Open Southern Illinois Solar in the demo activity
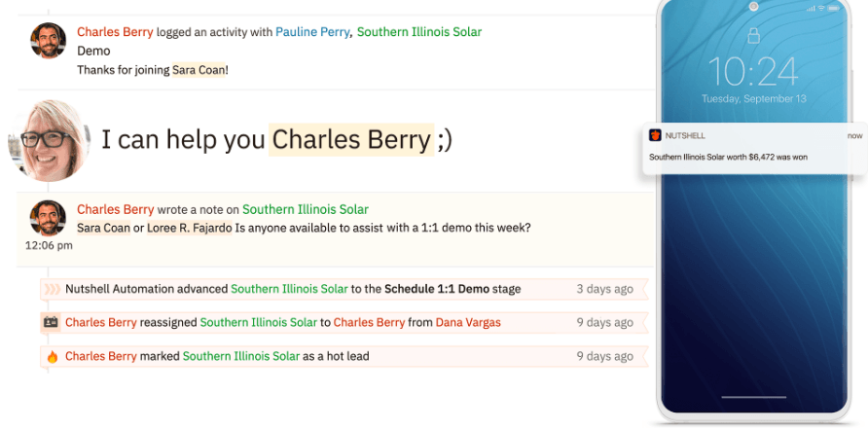Viewport: 868px width, 430px height. (x=419, y=32)
